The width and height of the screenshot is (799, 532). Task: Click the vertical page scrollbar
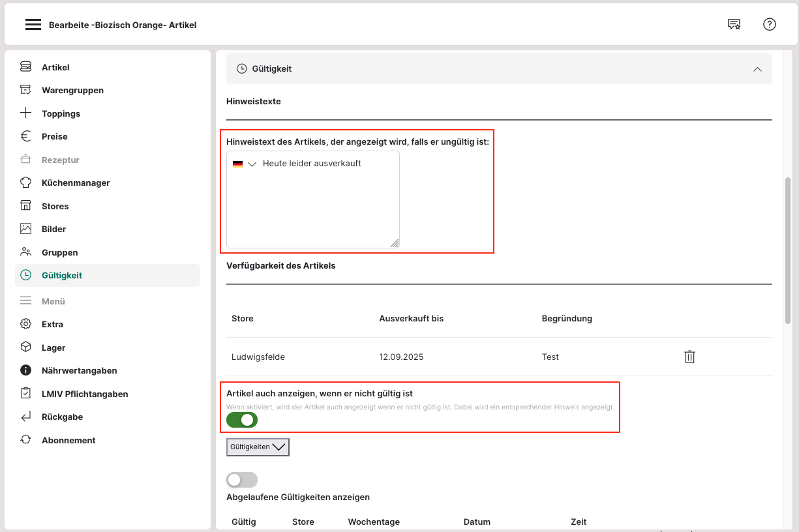[x=788, y=250]
